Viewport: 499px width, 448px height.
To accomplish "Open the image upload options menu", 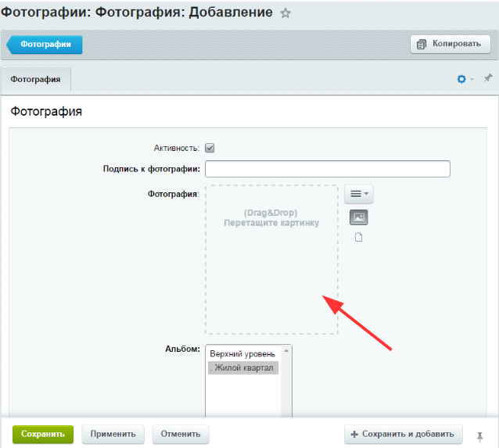I will point(359,194).
